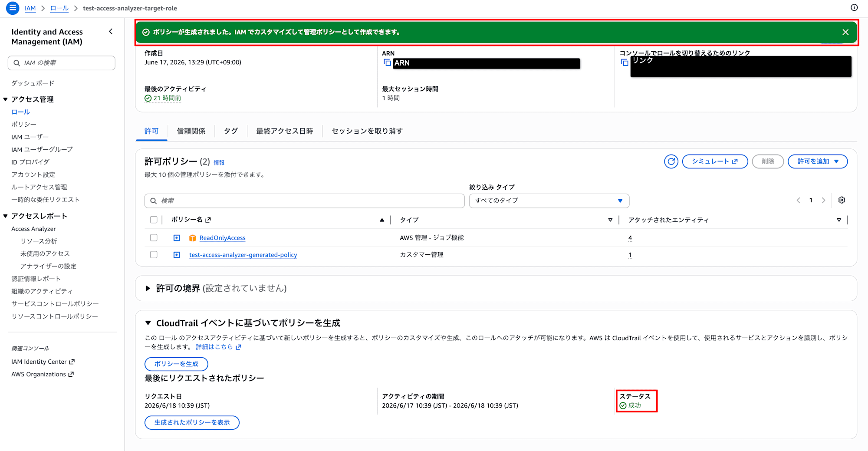
Task: Sort by attached entities column arrow
Action: tap(839, 220)
